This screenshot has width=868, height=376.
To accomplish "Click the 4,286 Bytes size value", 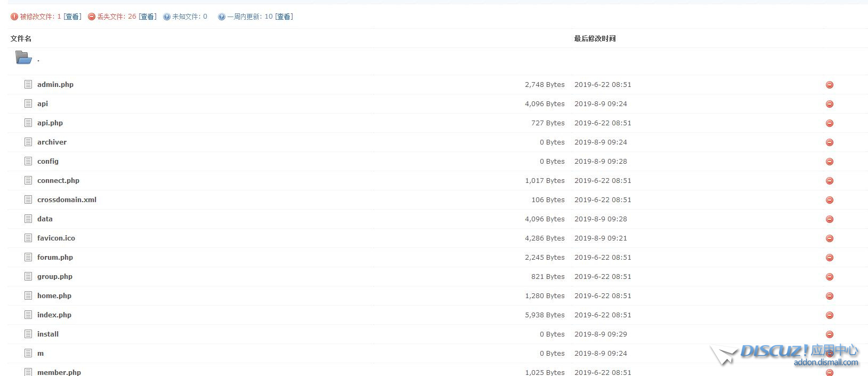I will pos(545,238).
